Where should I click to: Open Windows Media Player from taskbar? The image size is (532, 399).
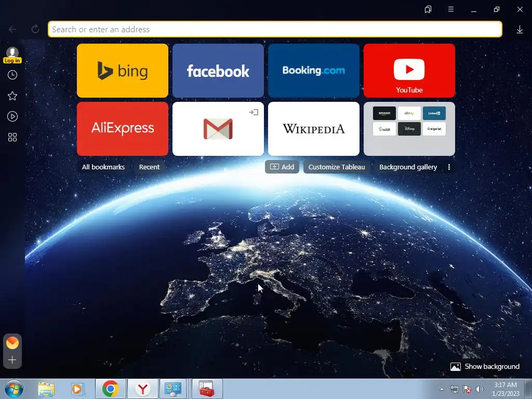pyautogui.click(x=77, y=389)
